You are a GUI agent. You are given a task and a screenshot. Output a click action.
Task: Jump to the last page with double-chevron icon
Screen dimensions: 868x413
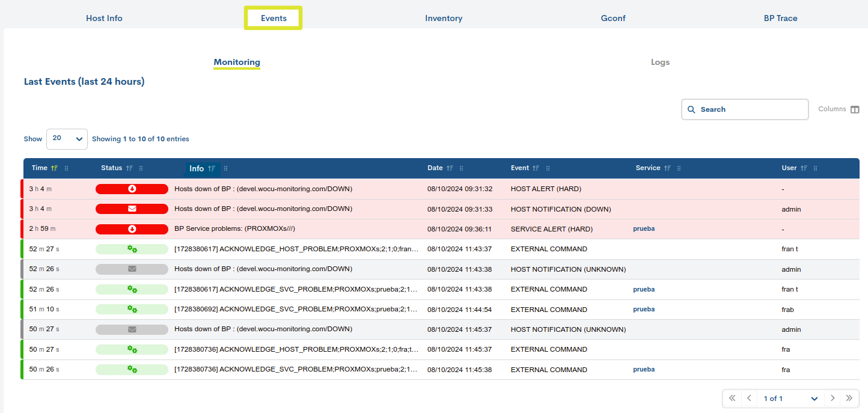coord(849,398)
